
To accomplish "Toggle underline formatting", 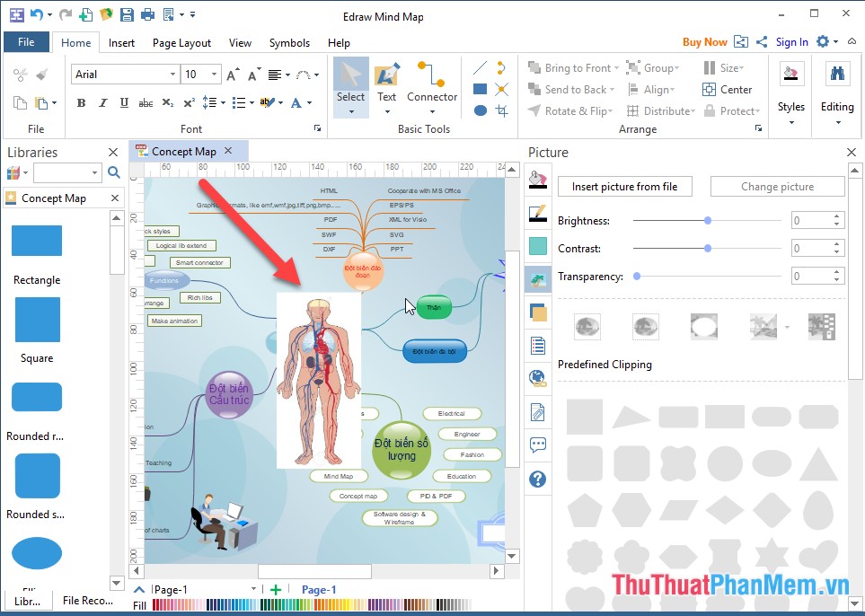I will coord(123,103).
